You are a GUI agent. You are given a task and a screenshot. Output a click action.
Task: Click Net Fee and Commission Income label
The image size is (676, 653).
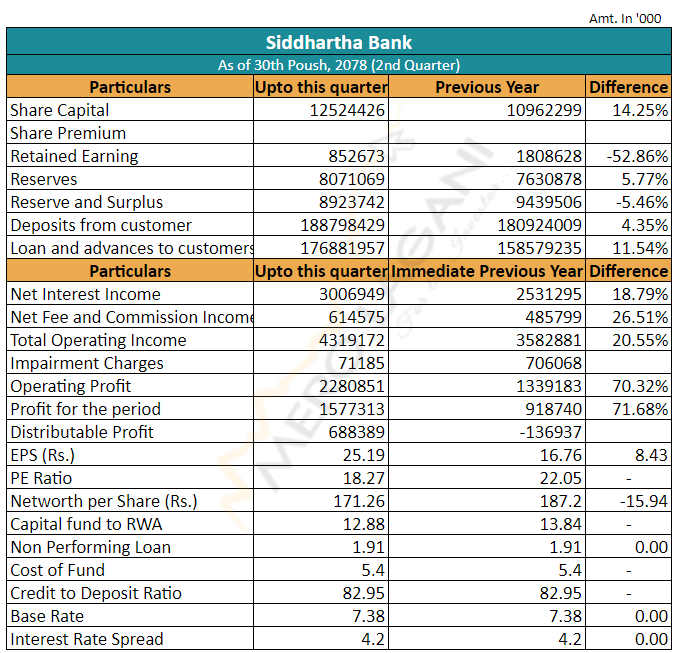tap(130, 317)
